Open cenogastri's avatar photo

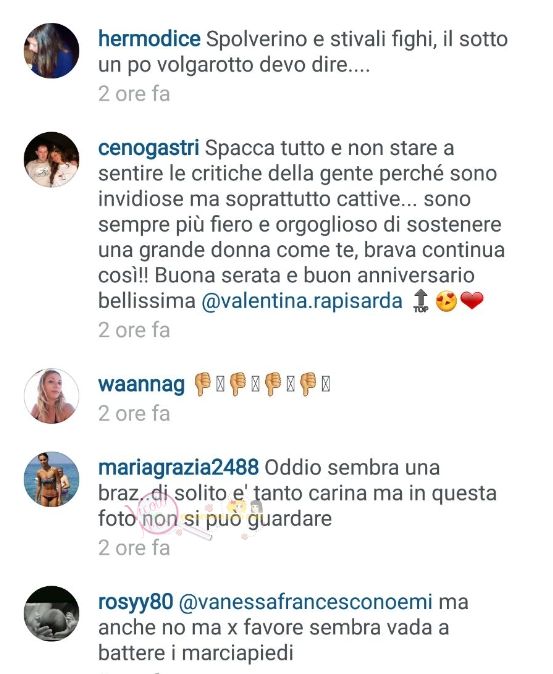click(52, 159)
